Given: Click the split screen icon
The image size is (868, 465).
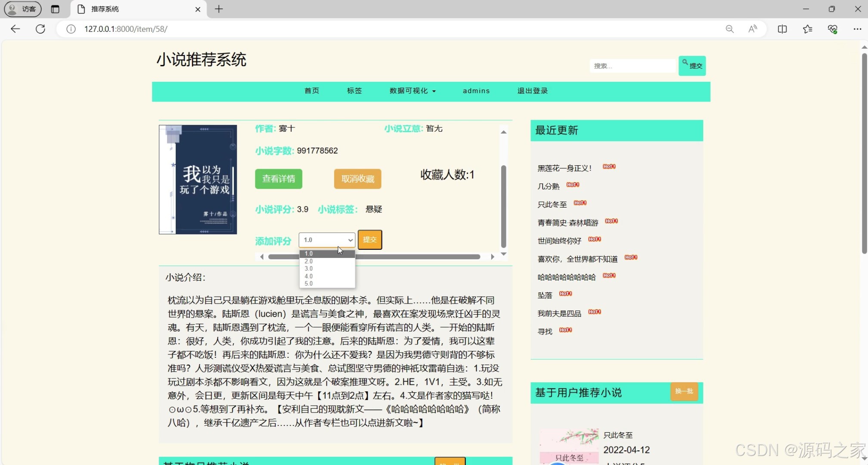Looking at the screenshot, I should (782, 29).
